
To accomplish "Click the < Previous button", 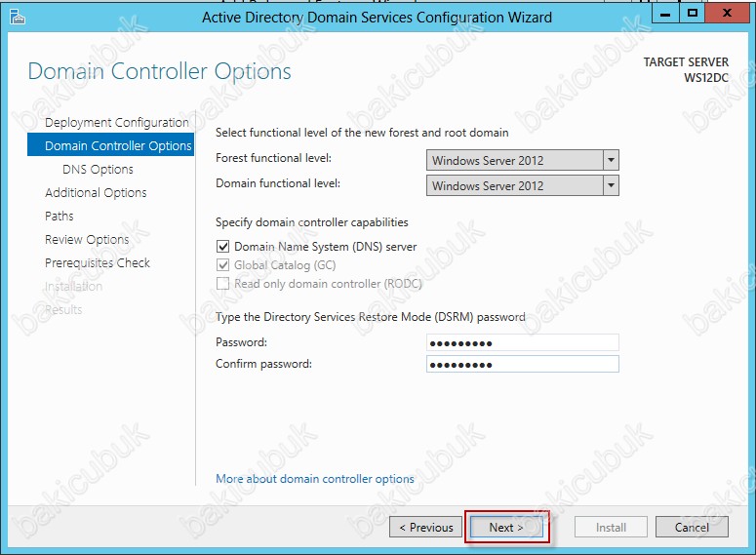I will click(425, 527).
